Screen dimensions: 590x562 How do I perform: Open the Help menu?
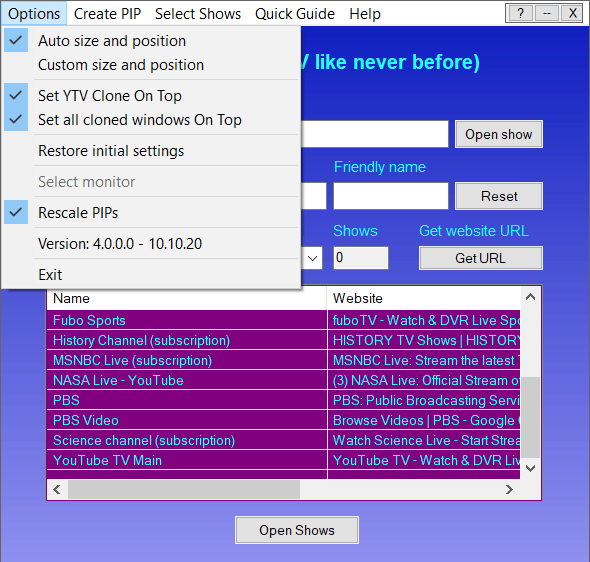(x=365, y=14)
